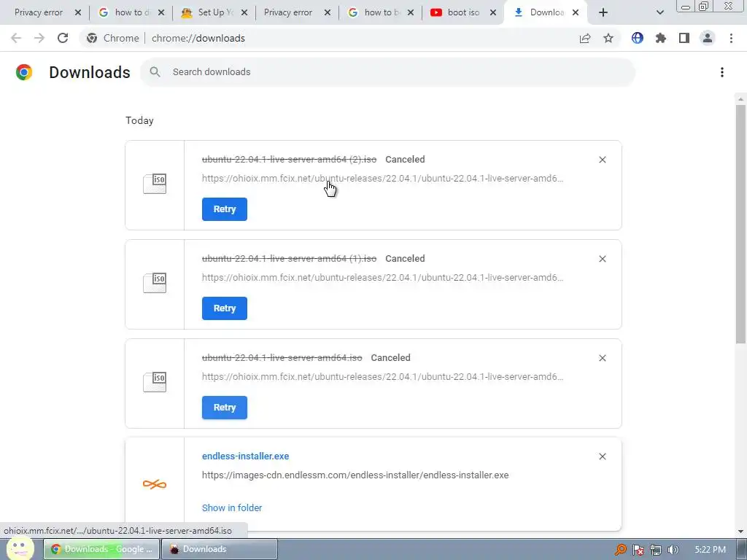Select the second Downloads taskbar window

[219, 549]
